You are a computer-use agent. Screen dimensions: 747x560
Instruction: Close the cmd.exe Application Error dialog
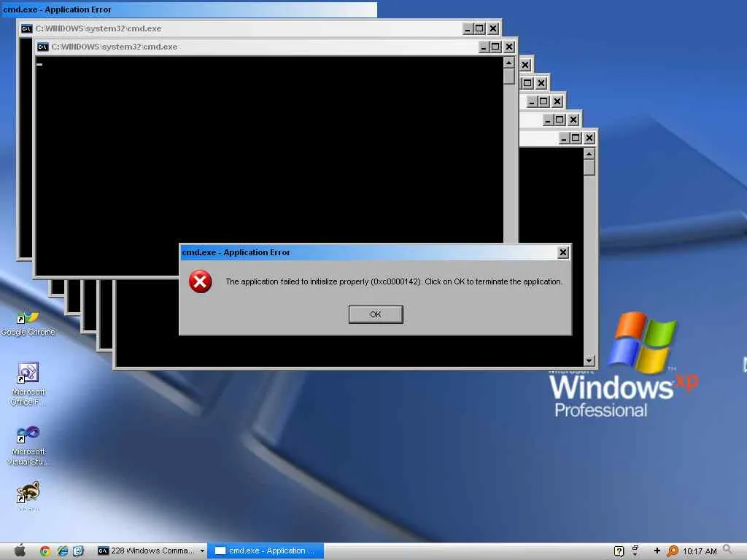click(563, 252)
